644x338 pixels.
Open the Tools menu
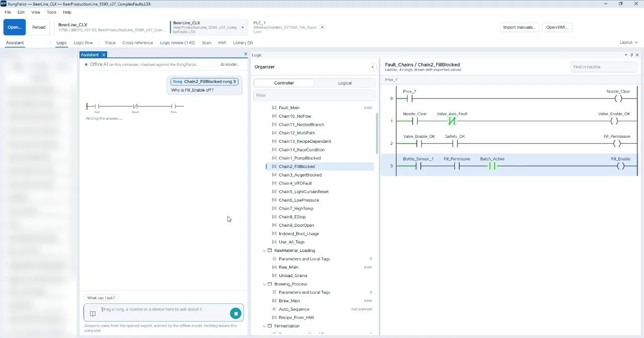51,12
